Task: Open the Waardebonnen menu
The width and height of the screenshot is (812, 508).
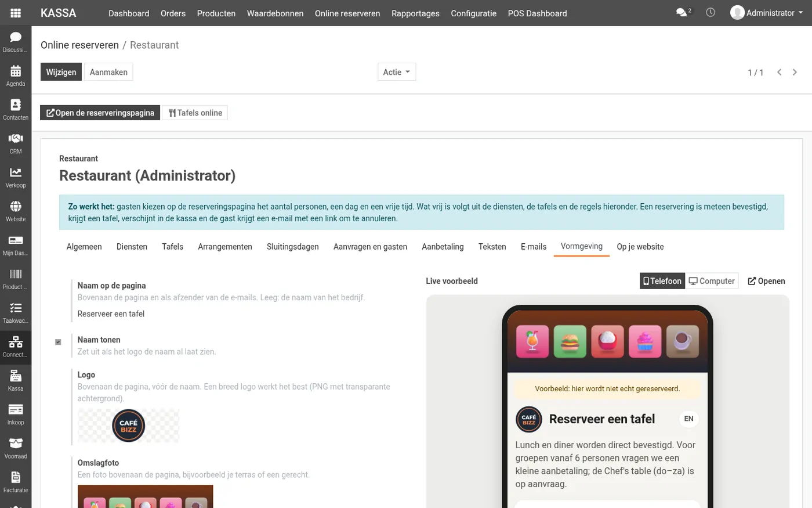Action: coord(275,13)
